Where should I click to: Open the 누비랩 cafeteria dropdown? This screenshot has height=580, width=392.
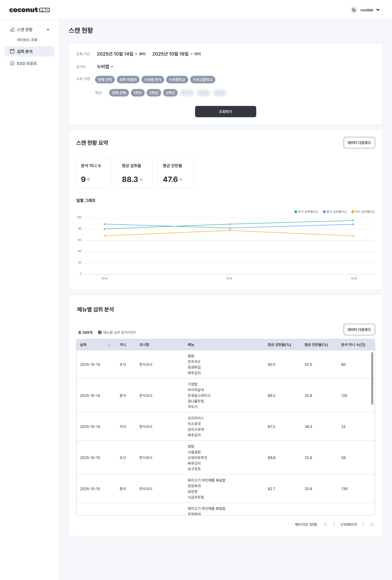(105, 67)
